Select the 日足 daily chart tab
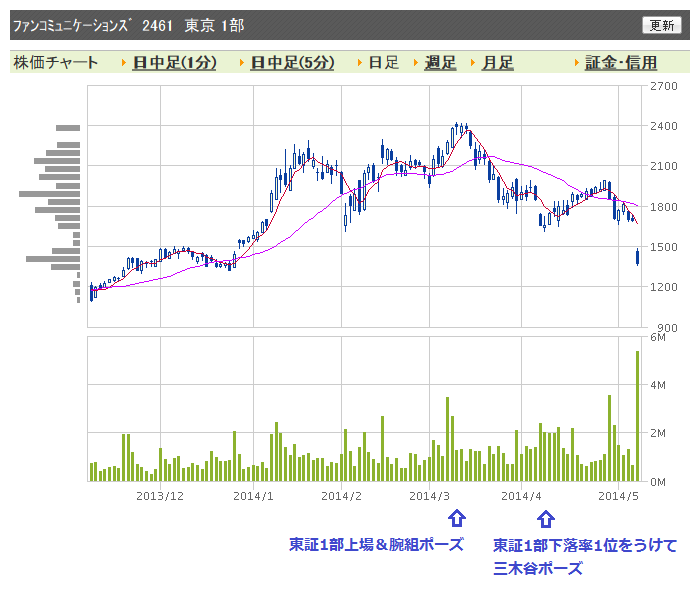The width and height of the screenshot is (697, 594). 384,63
